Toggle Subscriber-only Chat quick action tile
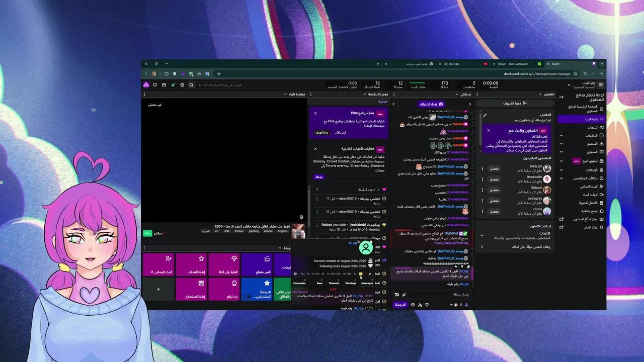The height and width of the screenshot is (362, 644). tap(257, 289)
